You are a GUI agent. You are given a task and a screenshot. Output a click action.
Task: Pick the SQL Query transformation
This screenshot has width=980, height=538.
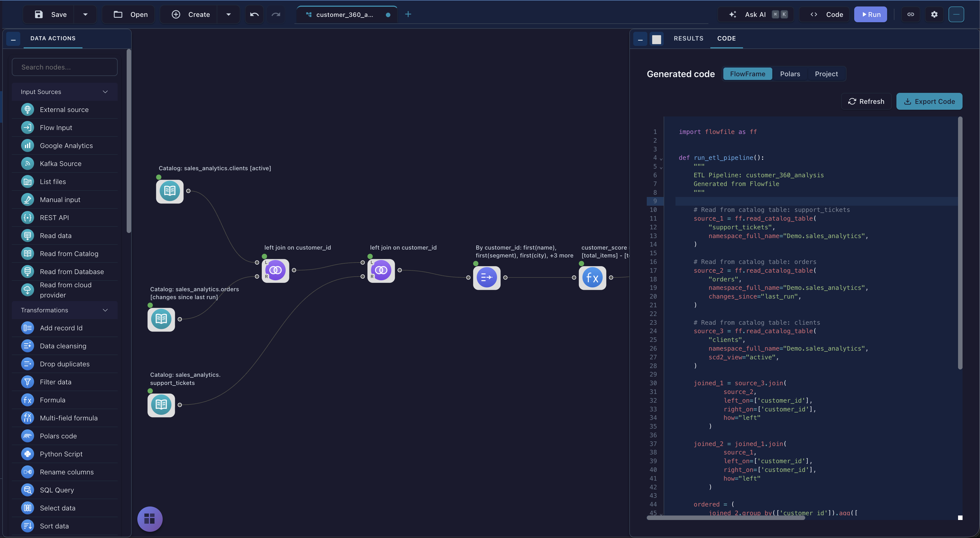(x=65, y=490)
